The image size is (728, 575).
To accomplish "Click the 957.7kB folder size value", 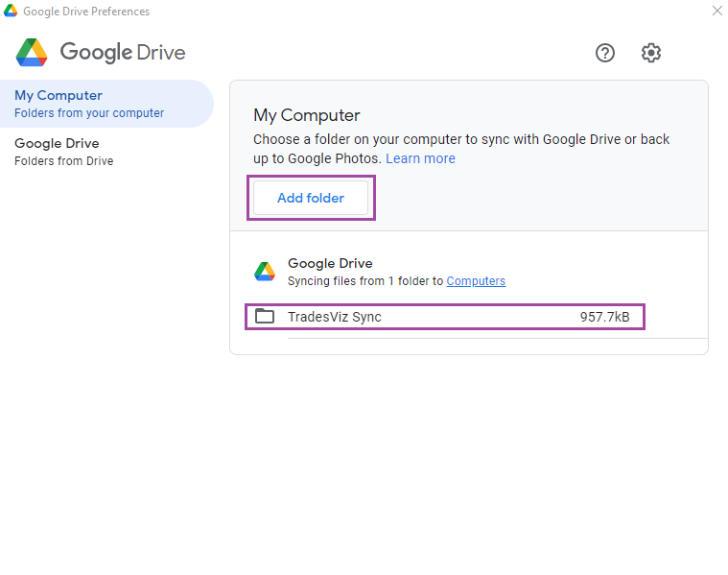I will [x=604, y=317].
